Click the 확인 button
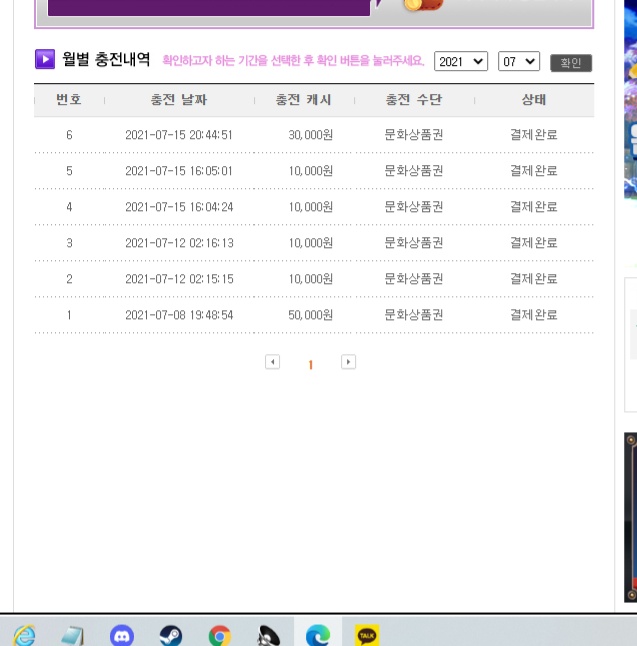This screenshot has height=646, width=637. (x=571, y=63)
